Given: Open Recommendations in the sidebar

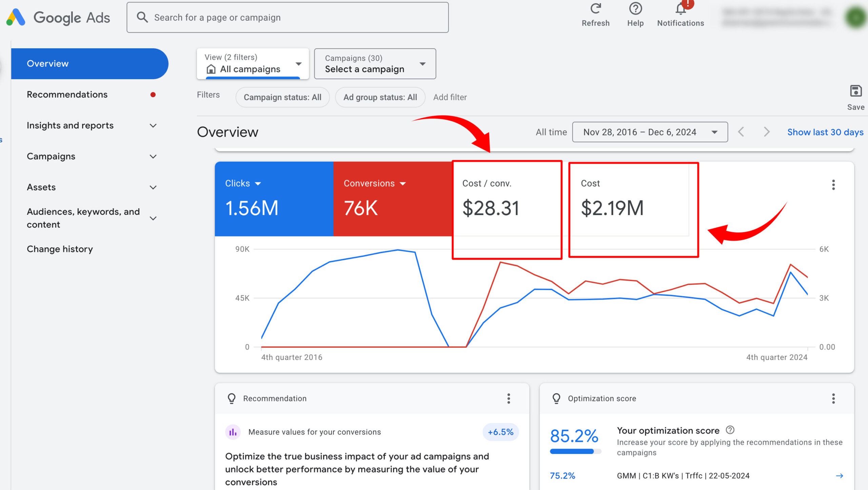Looking at the screenshot, I should coord(67,95).
